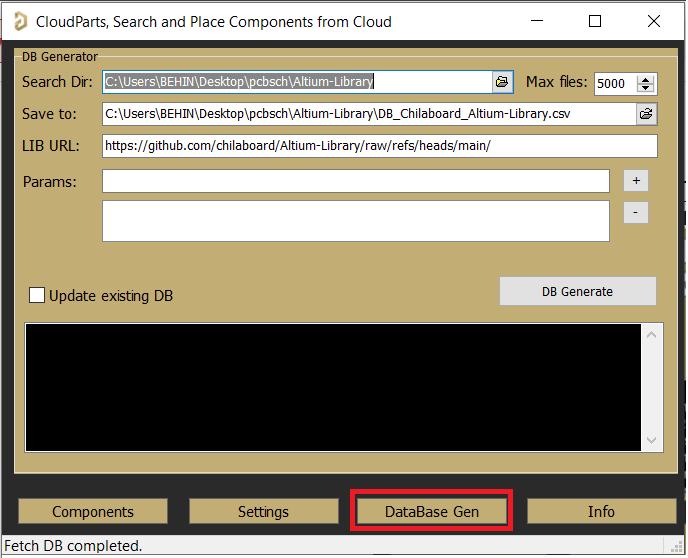The width and height of the screenshot is (688, 558).
Task: Click the 'DB Generator' group title
Action: [60, 57]
